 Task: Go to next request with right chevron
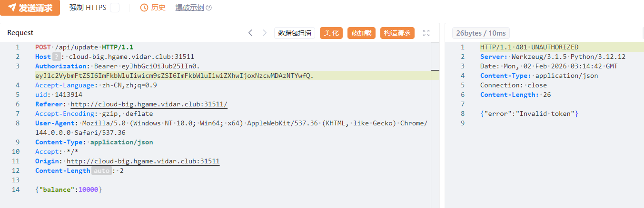point(265,33)
